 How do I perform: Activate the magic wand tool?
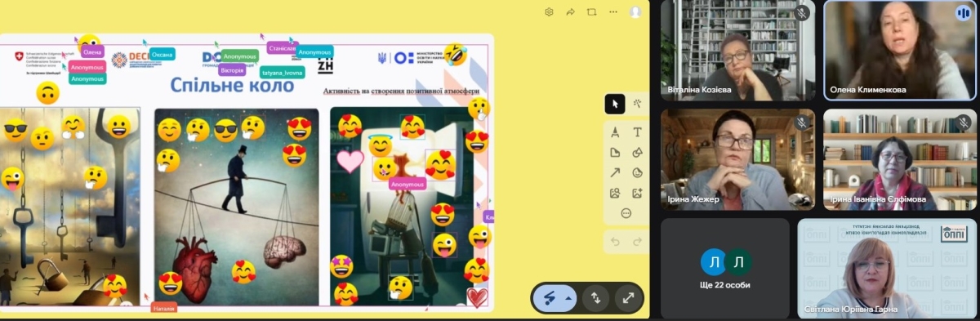tap(637, 104)
